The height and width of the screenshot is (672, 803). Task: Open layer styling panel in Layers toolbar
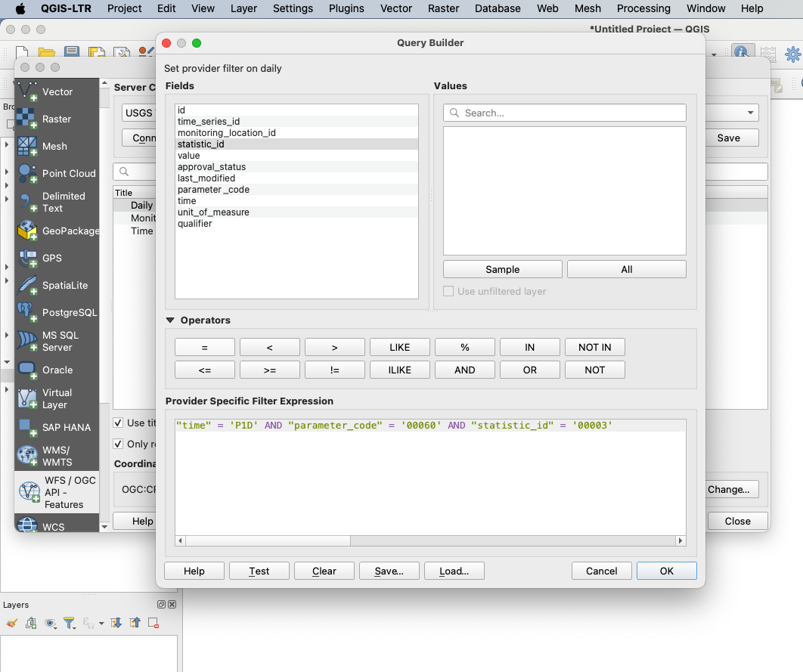pos(12,623)
